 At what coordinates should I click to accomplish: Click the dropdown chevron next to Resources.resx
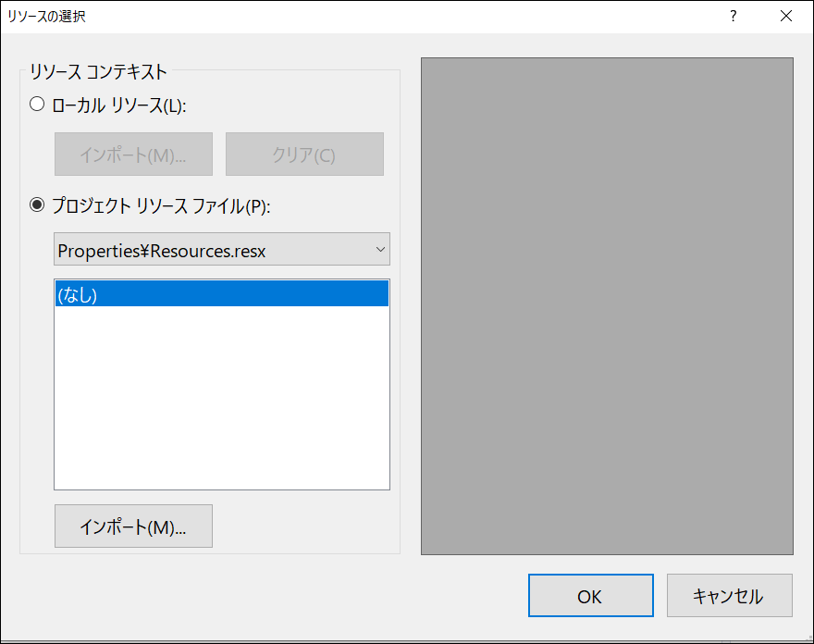[x=380, y=249]
